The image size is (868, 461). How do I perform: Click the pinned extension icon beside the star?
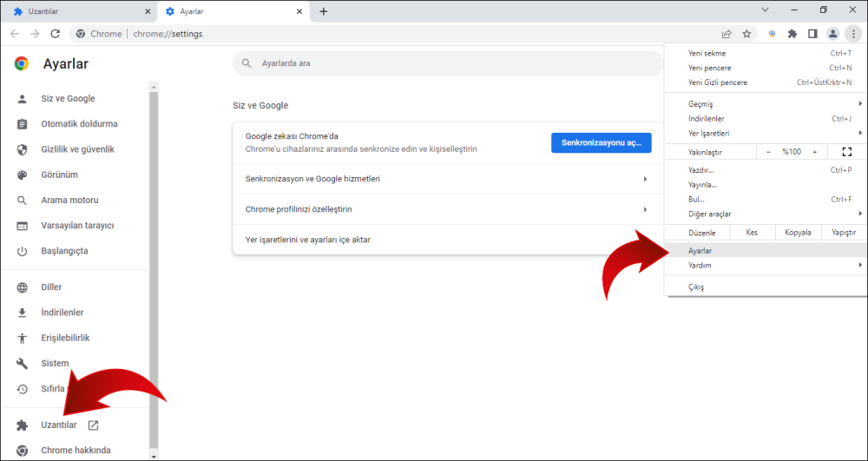pos(773,34)
